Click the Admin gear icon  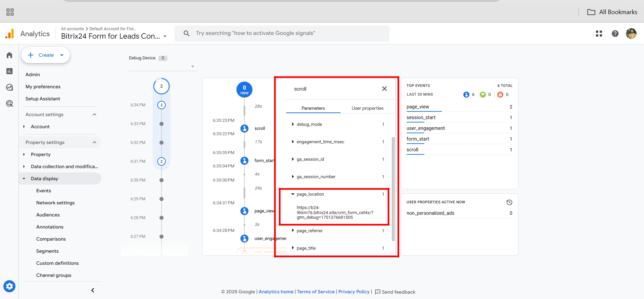[x=9, y=286]
